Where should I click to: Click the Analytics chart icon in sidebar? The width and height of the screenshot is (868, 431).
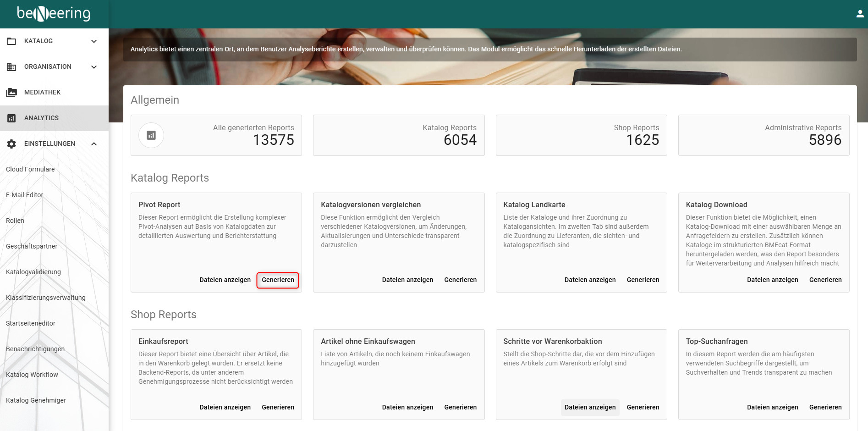[x=11, y=118]
